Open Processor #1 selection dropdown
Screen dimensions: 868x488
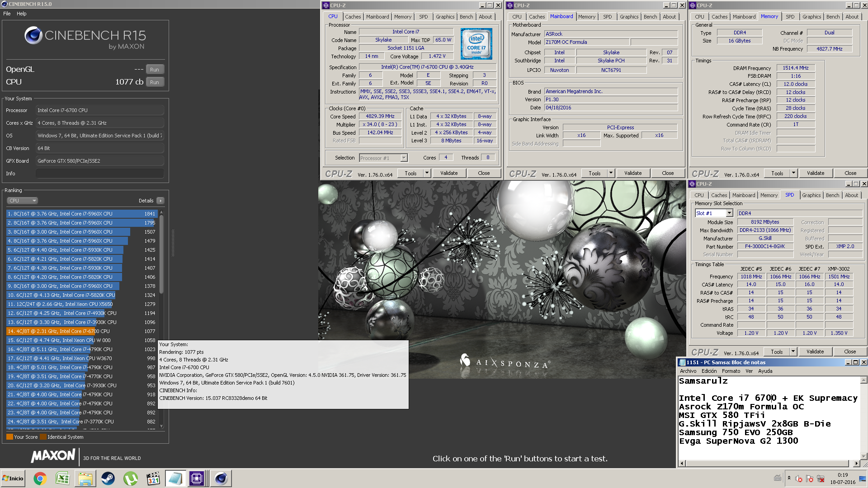(404, 158)
